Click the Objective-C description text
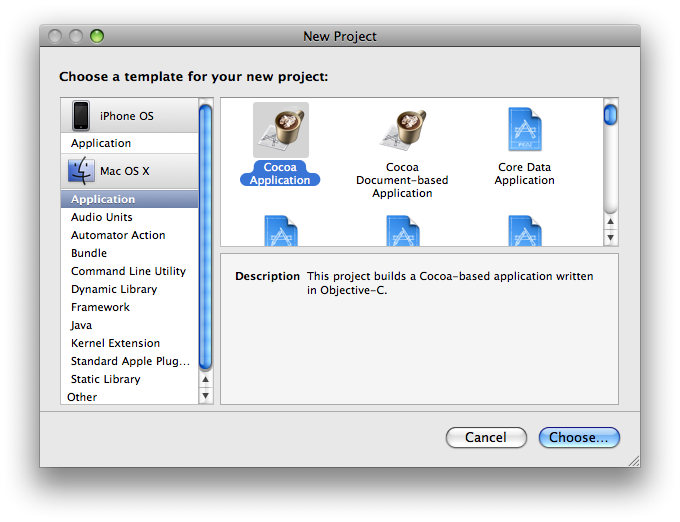 click(450, 283)
